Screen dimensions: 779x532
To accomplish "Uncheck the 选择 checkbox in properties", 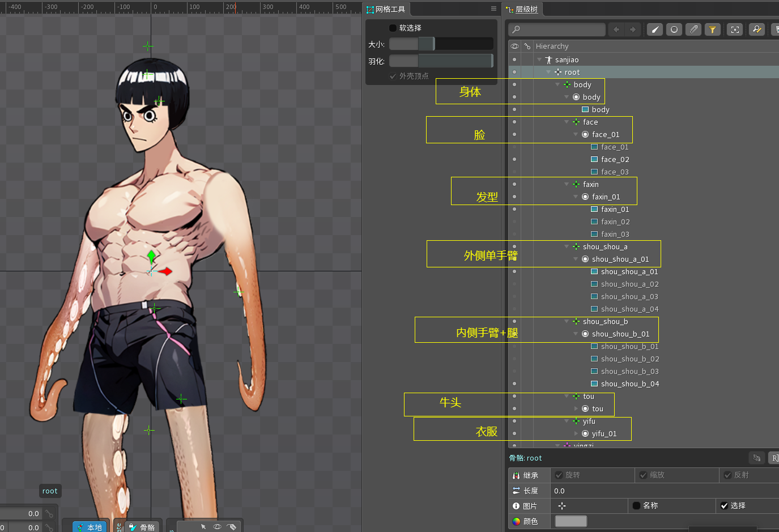I will [724, 505].
